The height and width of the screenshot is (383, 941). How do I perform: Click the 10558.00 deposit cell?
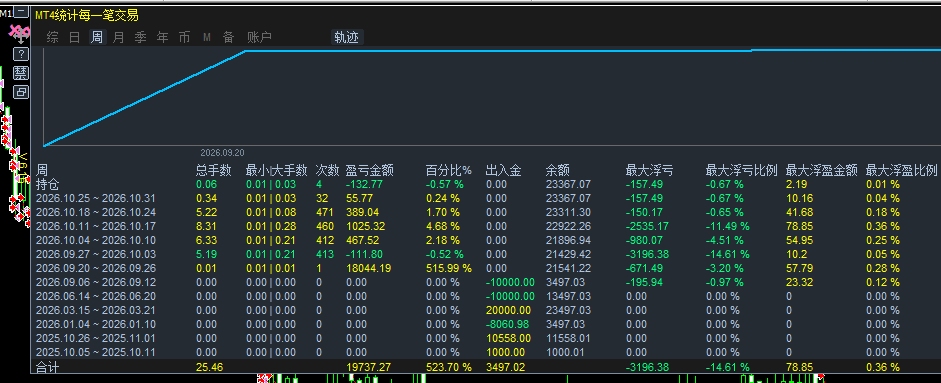(508, 338)
